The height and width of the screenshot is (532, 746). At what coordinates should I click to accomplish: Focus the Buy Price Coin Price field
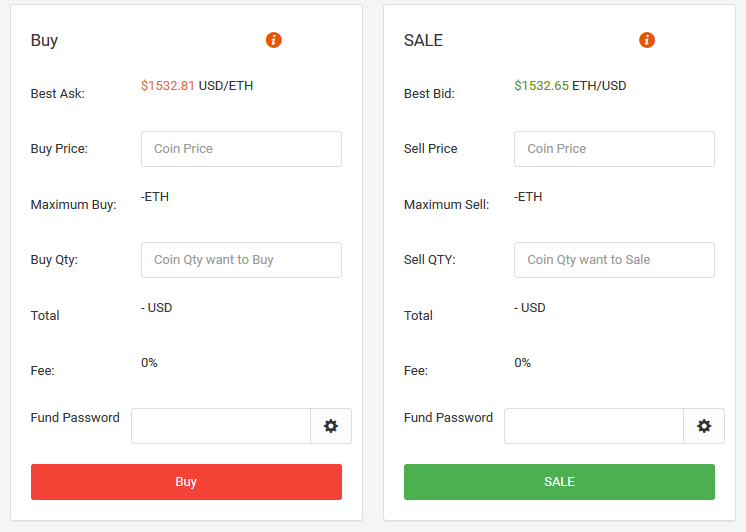coord(241,149)
